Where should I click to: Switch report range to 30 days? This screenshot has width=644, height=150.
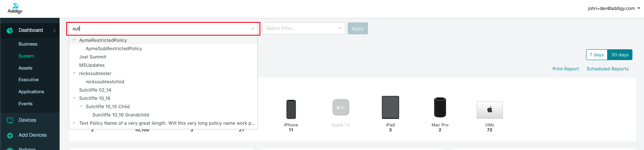(x=620, y=55)
